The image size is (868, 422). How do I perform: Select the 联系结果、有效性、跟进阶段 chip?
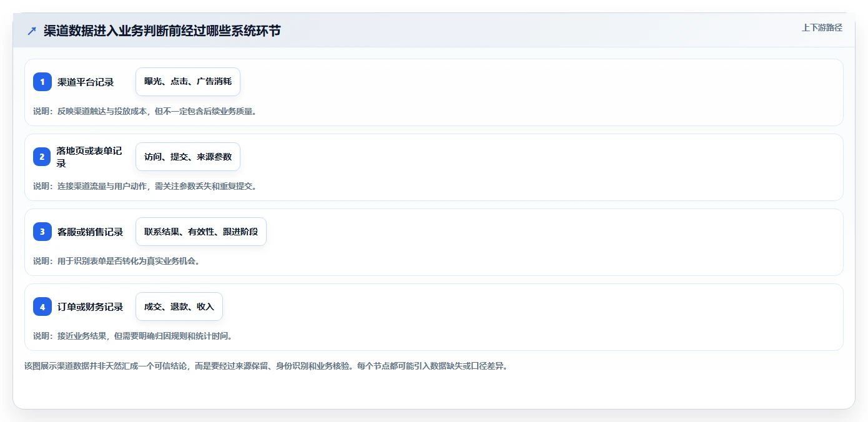(x=201, y=232)
